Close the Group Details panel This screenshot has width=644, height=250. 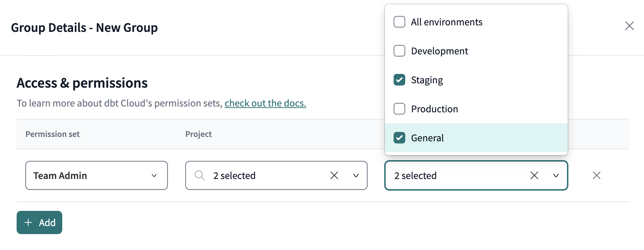tap(629, 26)
